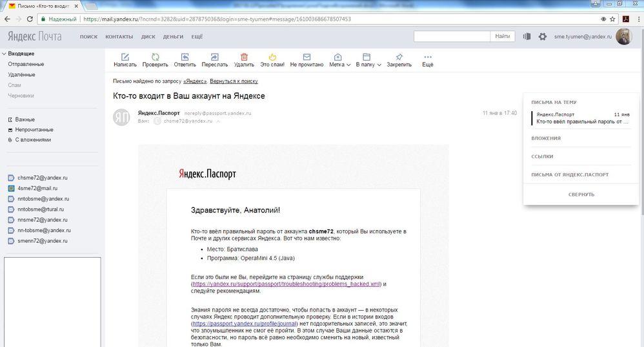Filter by Важные messages
The width and height of the screenshot is (644, 347).
click(x=25, y=120)
